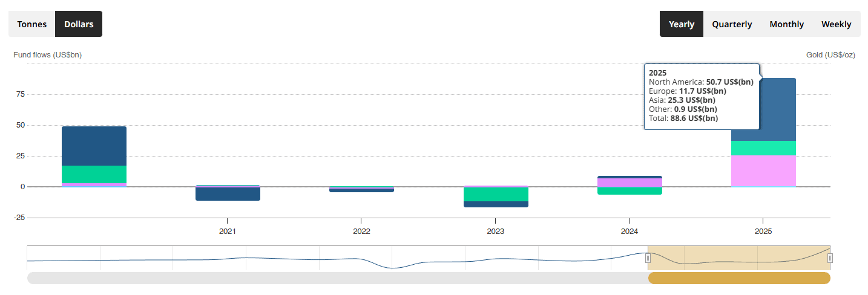
Task: Click the purple Asia segment in 2024
Action: coord(629,183)
